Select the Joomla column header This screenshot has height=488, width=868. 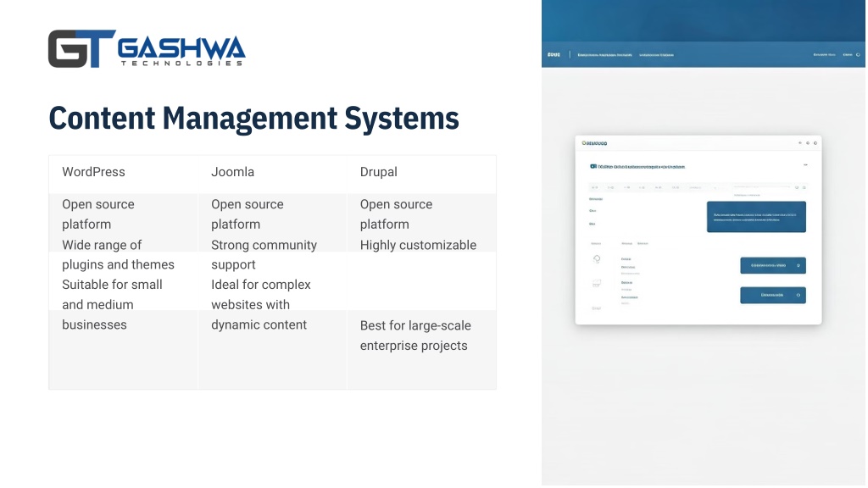[x=232, y=172]
